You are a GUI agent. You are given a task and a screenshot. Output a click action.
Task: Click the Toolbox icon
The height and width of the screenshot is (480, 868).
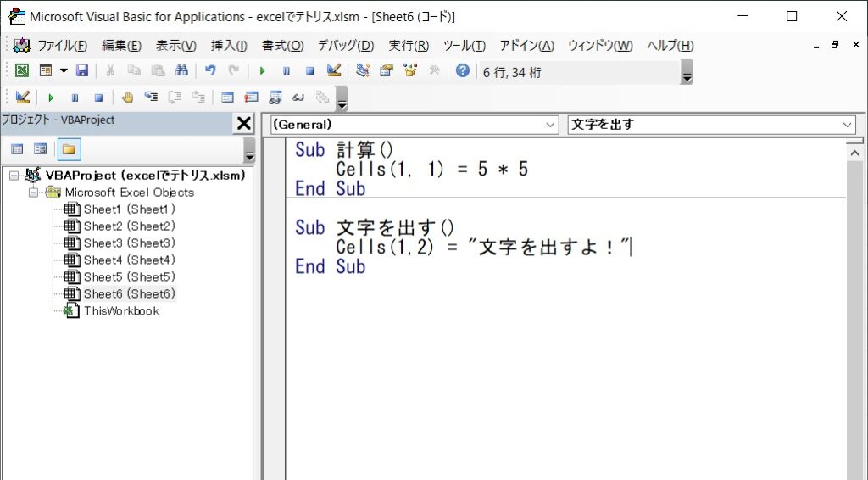434,70
